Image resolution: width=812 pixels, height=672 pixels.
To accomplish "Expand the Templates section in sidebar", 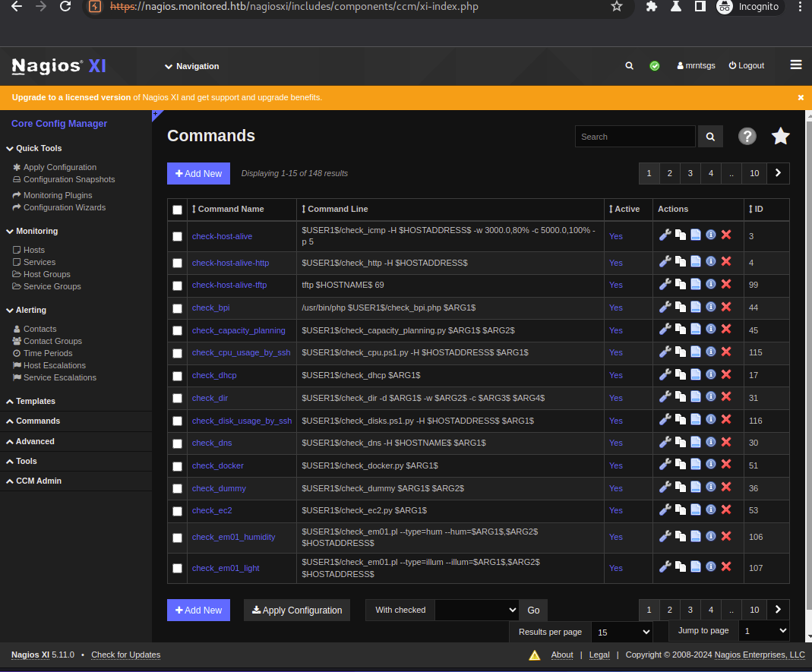I will pos(36,401).
